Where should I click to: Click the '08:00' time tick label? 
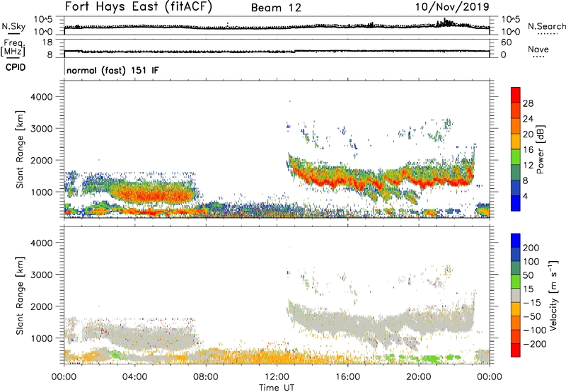click(x=205, y=377)
